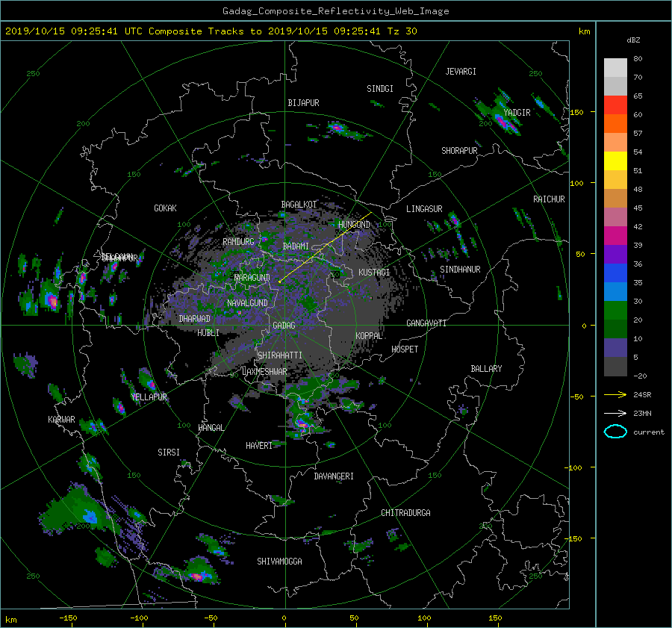Click the GADAG radar center label
The height and width of the screenshot is (628, 672).
284,326
